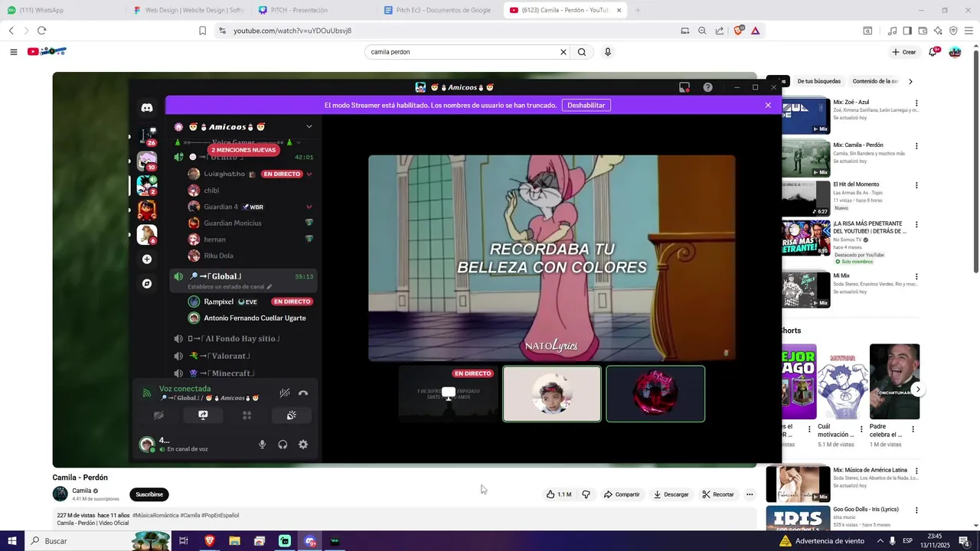980x551 pixels.
Task: Like the Camila - Perdón video
Action: pyautogui.click(x=558, y=494)
